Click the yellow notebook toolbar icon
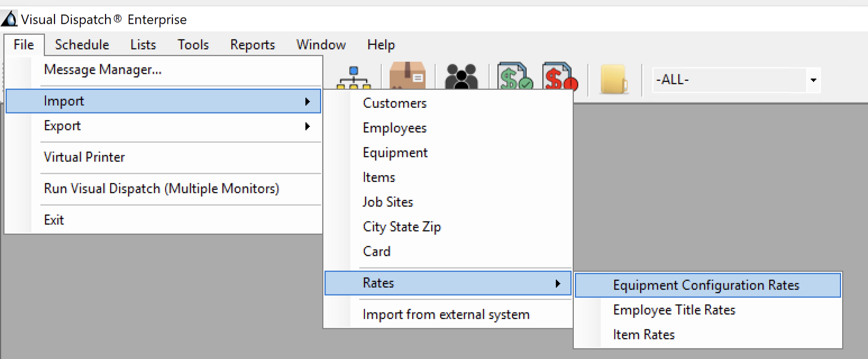 point(615,79)
